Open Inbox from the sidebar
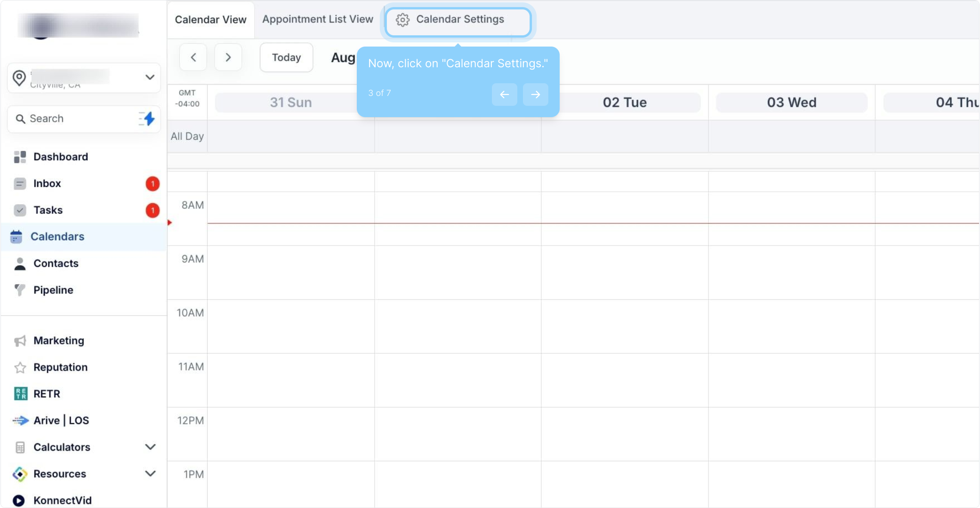980x508 pixels. click(x=47, y=183)
